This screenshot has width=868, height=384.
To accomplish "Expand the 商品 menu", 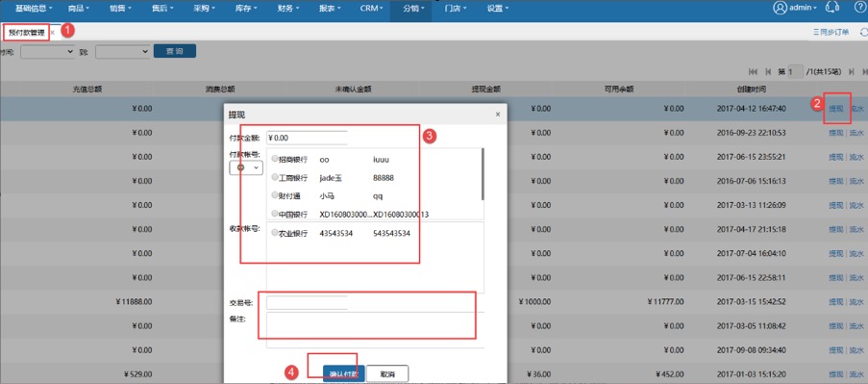I will [x=78, y=9].
